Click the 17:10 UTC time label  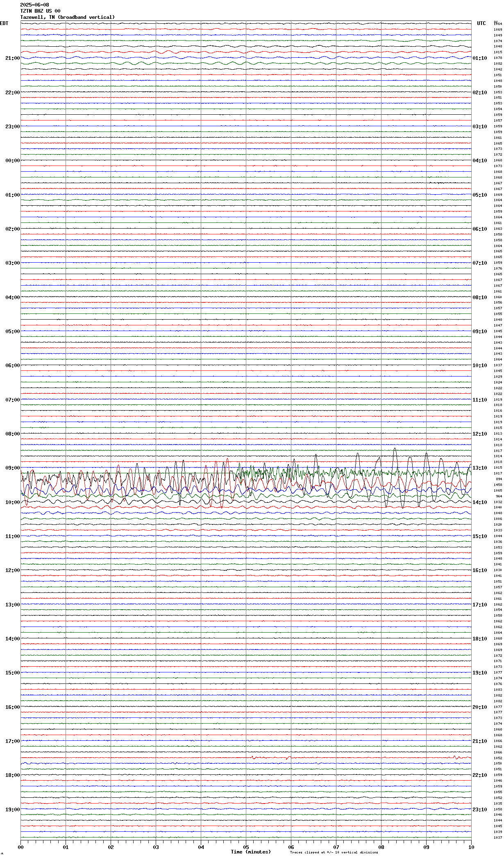pos(480,605)
